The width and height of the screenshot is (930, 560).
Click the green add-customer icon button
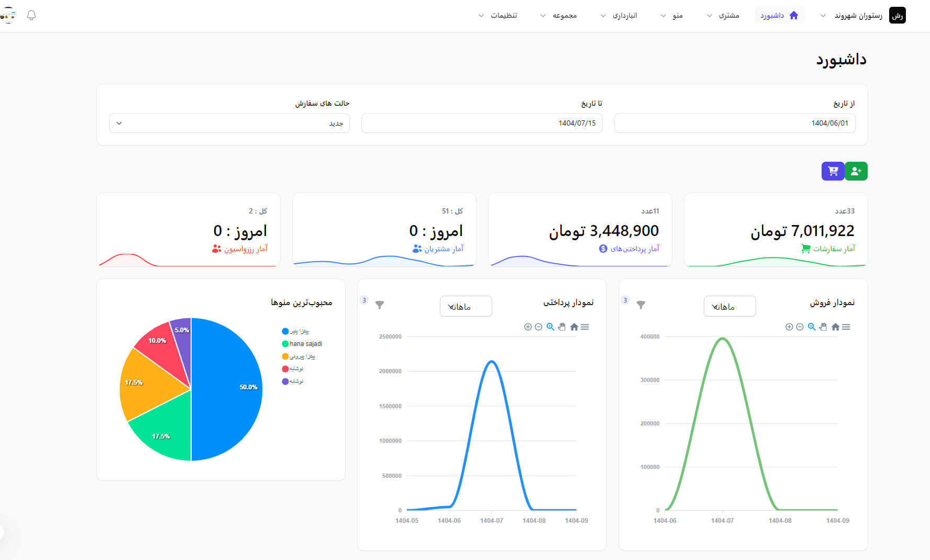coord(856,171)
